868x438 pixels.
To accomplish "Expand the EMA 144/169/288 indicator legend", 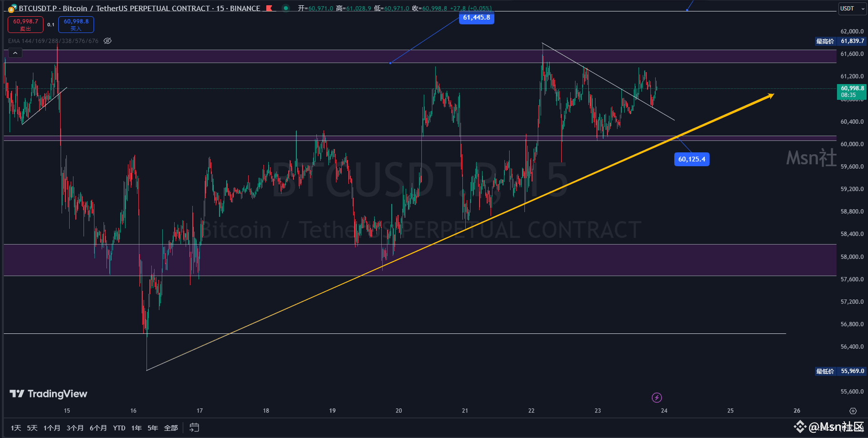I will point(52,41).
